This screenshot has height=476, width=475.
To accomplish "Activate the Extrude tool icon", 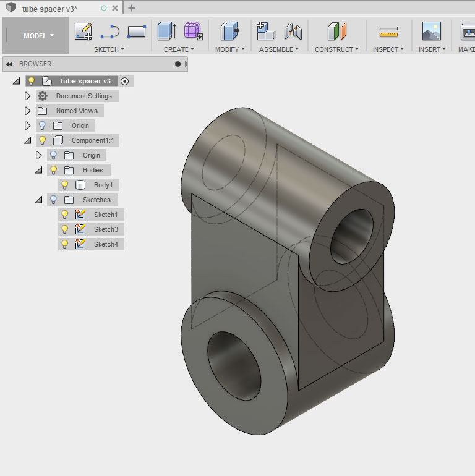I will pyautogui.click(x=167, y=31).
